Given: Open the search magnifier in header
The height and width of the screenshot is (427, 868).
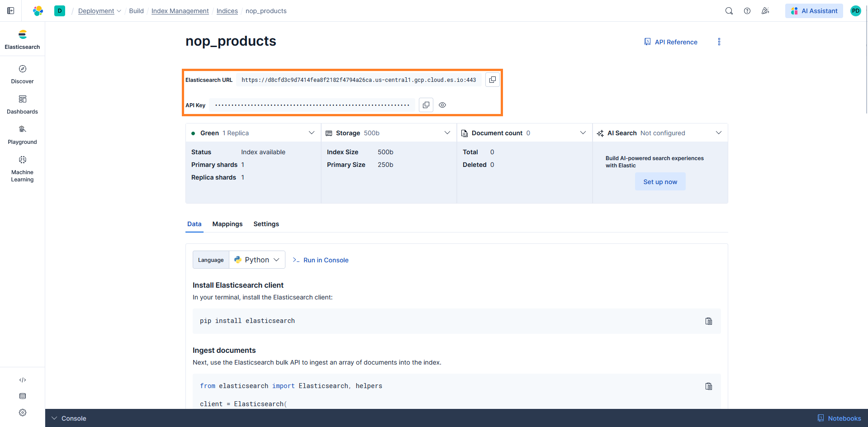Looking at the screenshot, I should 729,11.
